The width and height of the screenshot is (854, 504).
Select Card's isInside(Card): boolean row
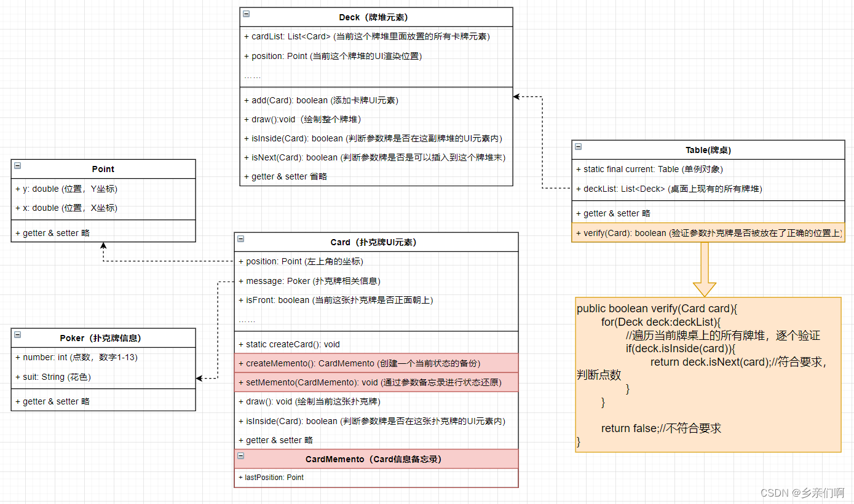pyautogui.click(x=376, y=421)
